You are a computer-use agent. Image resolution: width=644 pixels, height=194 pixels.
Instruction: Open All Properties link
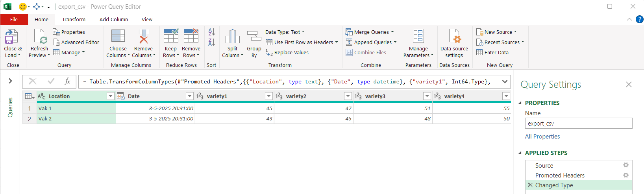coord(542,137)
